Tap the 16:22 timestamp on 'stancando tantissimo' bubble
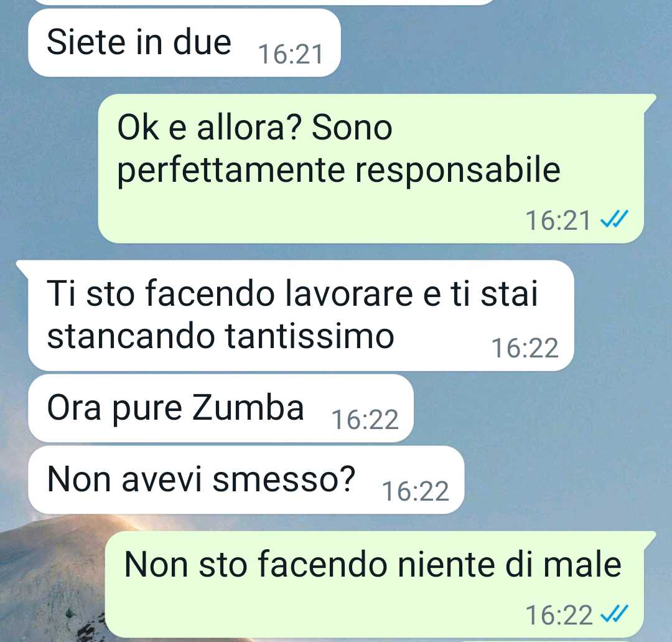Viewport: 672px width, 642px height. tap(525, 348)
